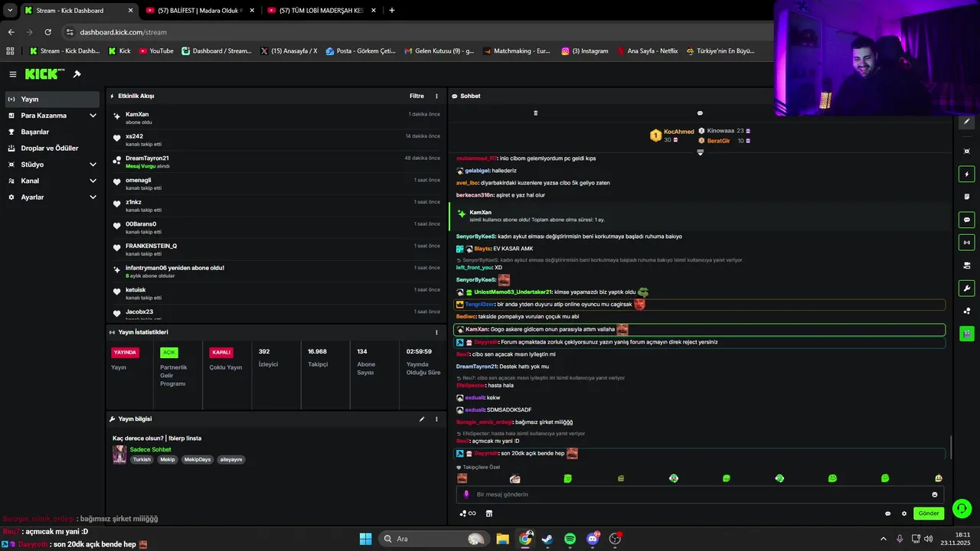Image resolution: width=980 pixels, height=551 pixels.
Task: Click the chat bubble icon next to chat settings
Action: [x=888, y=514]
